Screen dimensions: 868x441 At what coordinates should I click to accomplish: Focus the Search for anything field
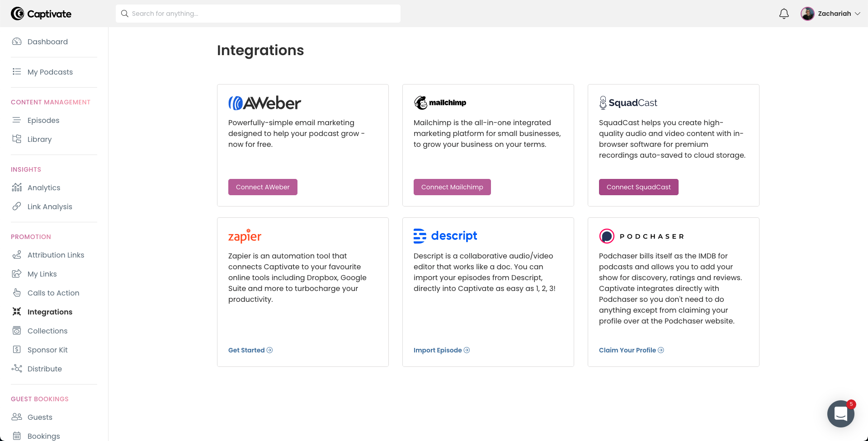pos(262,14)
